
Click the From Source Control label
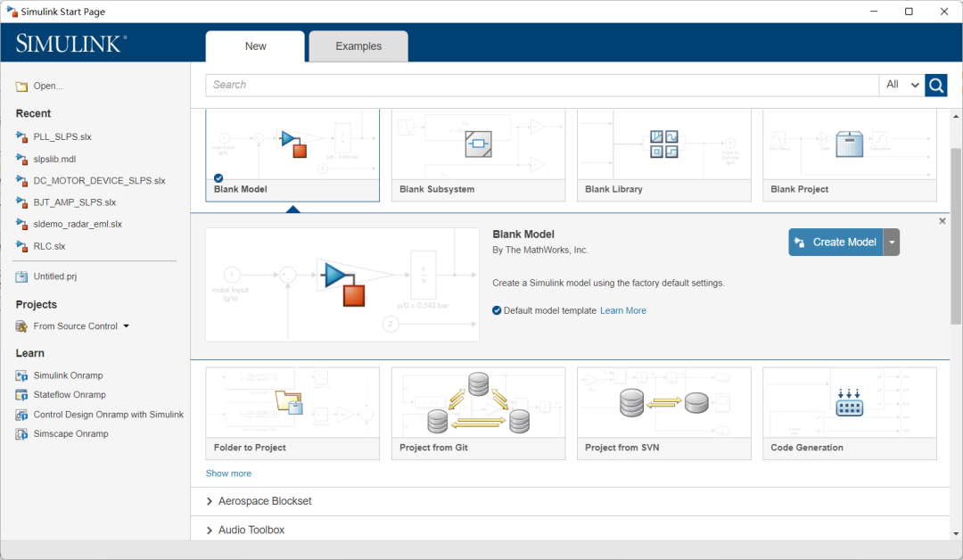[x=76, y=326]
